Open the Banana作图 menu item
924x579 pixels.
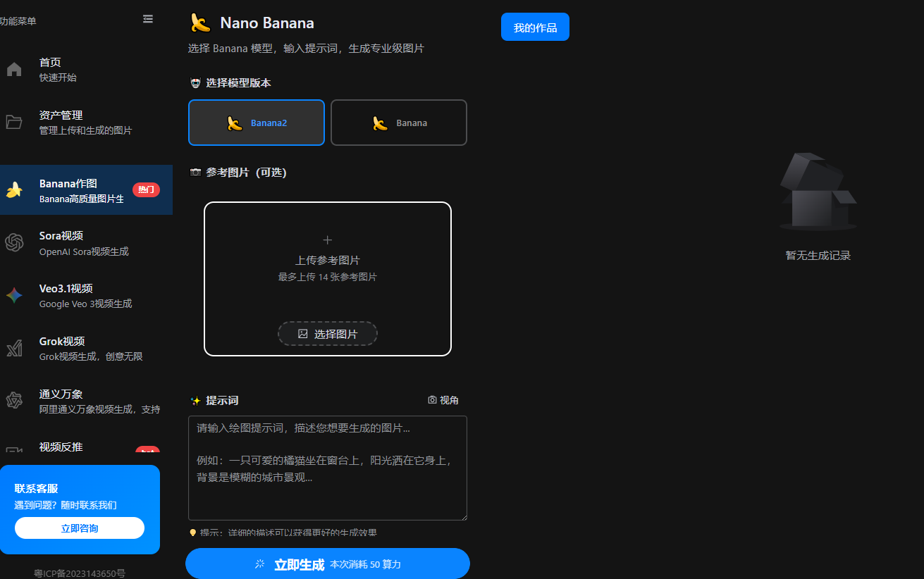[x=86, y=190]
